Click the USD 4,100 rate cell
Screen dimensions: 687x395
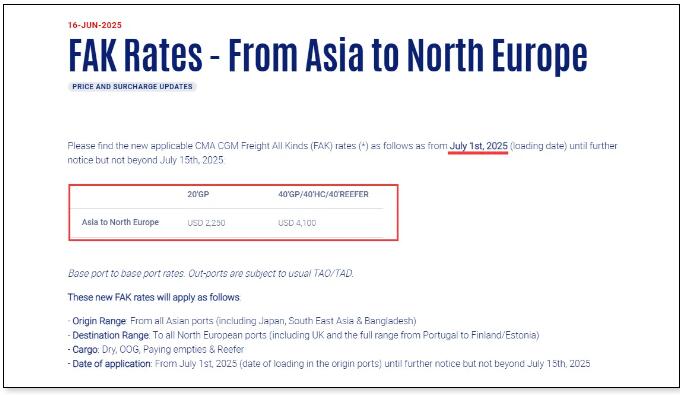coord(297,222)
